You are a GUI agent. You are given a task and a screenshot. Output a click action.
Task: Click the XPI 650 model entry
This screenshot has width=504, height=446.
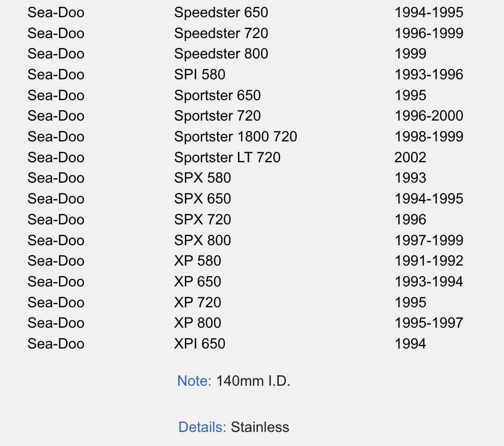point(199,344)
